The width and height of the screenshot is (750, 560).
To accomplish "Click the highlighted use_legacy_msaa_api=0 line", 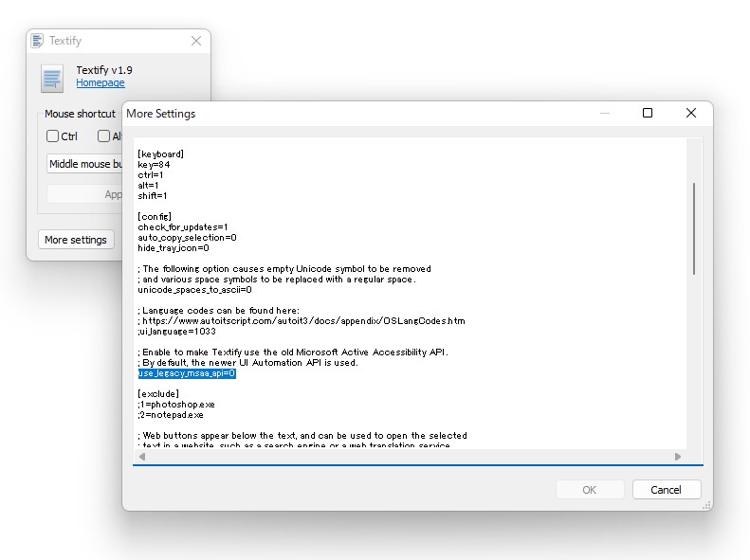I will [x=187, y=373].
